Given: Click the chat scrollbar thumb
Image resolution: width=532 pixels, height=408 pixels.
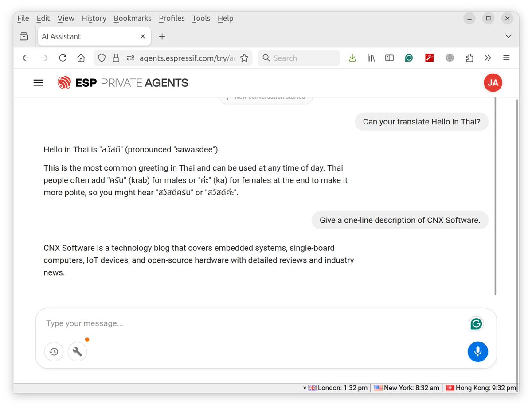Looking at the screenshot, I should 495,197.
